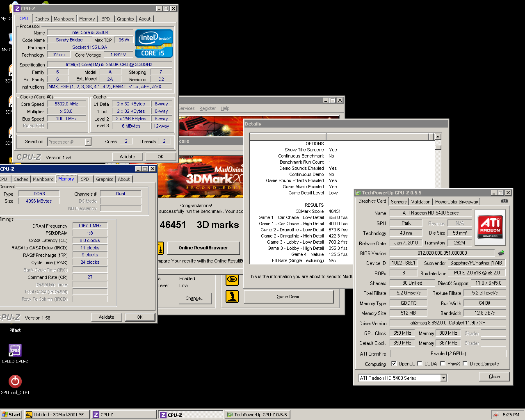Switch to 3DMark2001 SE taskbar button
Image resolution: width=525 pixels, height=420 pixels.
pos(57,415)
